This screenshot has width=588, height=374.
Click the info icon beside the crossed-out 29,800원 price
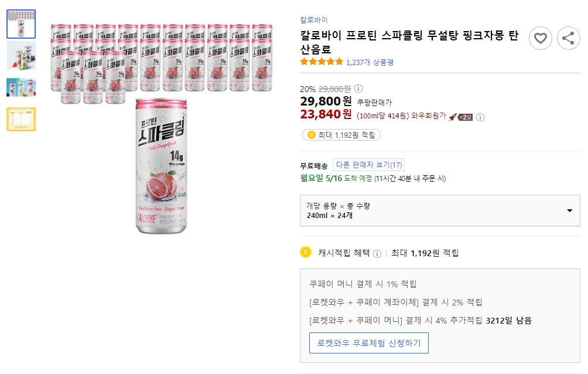(357, 88)
